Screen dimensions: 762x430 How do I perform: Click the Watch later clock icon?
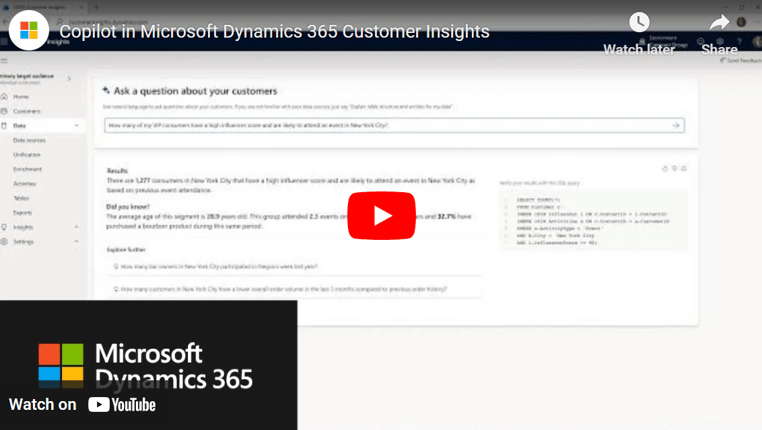click(638, 24)
